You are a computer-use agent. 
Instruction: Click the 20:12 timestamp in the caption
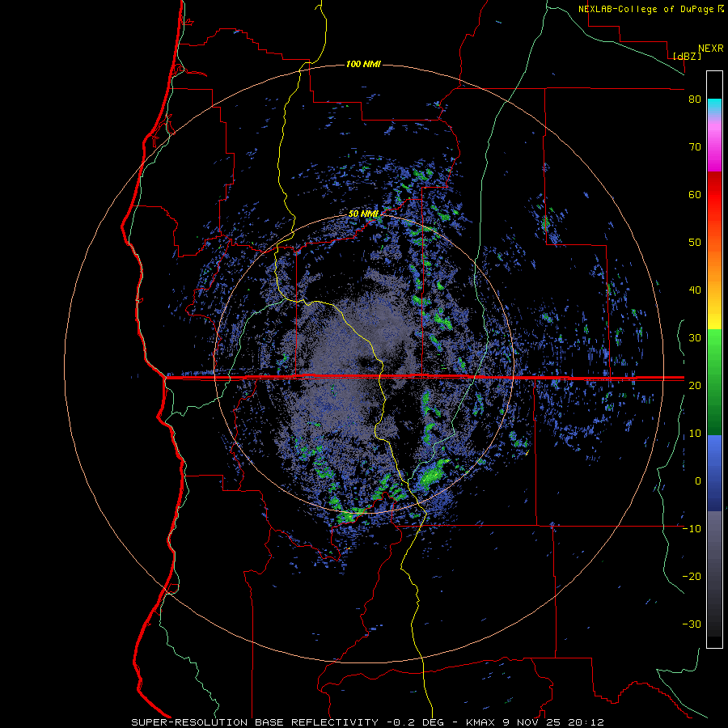coord(587,722)
